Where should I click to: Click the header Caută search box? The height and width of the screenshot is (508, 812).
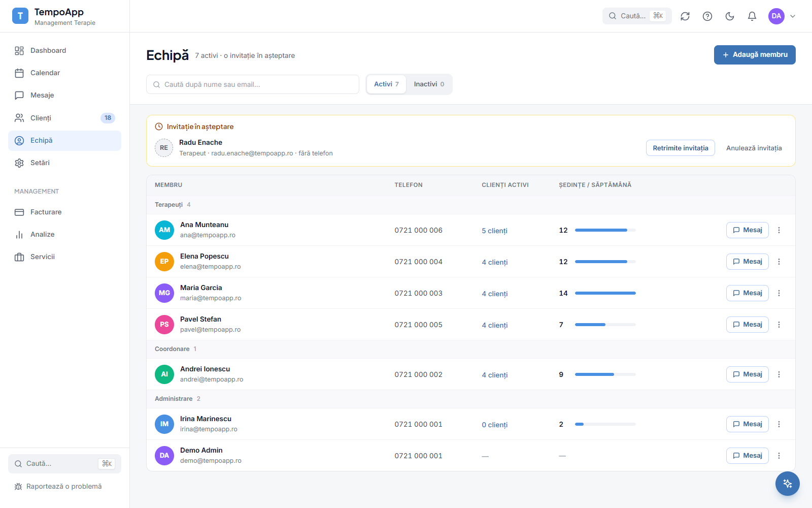(637, 16)
